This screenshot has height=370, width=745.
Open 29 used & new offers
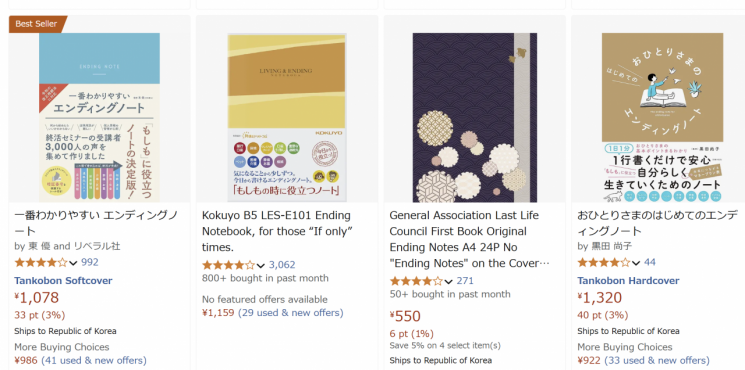pyautogui.click(x=290, y=313)
